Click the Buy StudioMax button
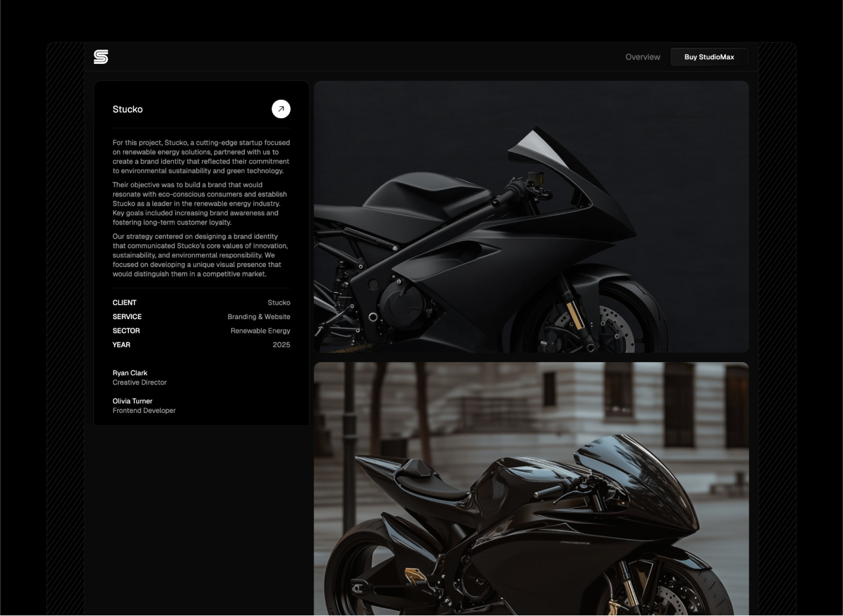 [709, 57]
